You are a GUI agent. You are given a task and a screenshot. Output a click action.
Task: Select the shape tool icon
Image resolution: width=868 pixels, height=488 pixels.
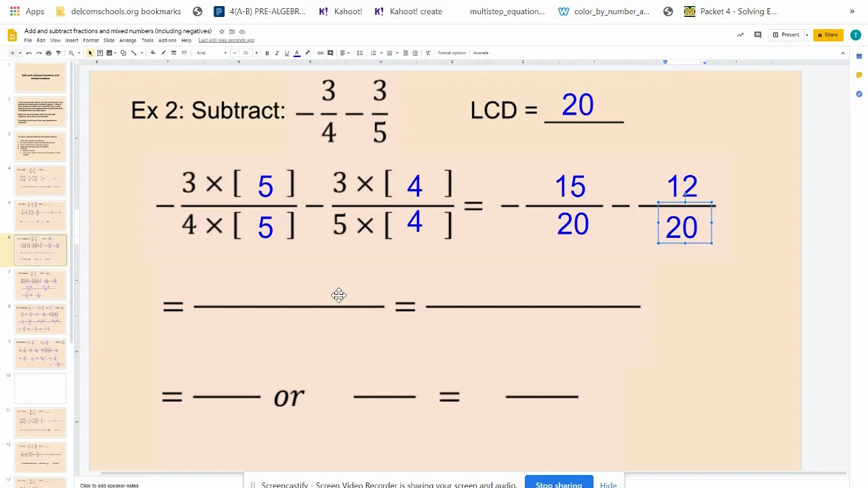123,53
